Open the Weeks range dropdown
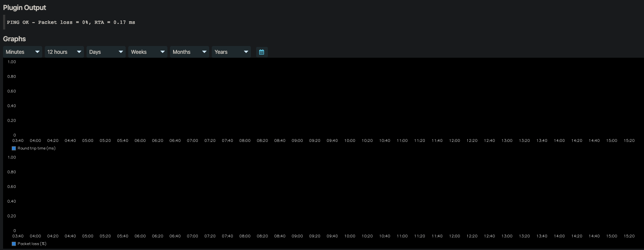Image resolution: width=644 pixels, height=250 pixels. [147, 52]
